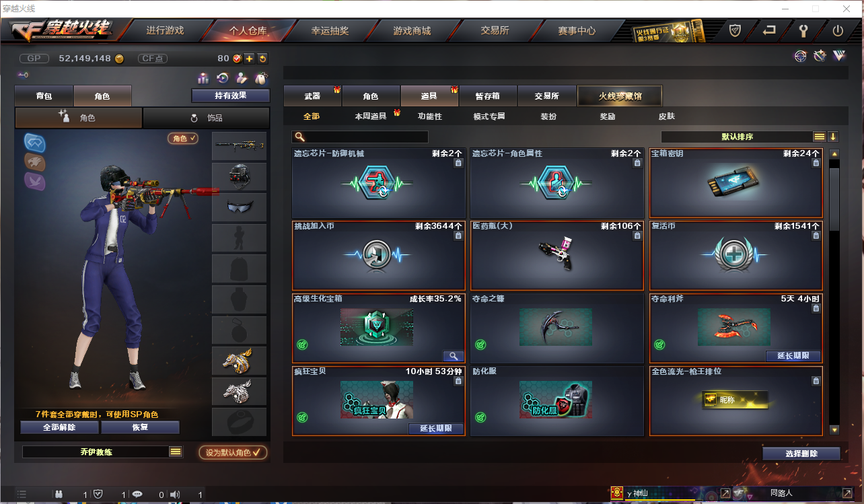The width and height of the screenshot is (864, 504).
Task: Click the item search input field
Action: tap(360, 137)
